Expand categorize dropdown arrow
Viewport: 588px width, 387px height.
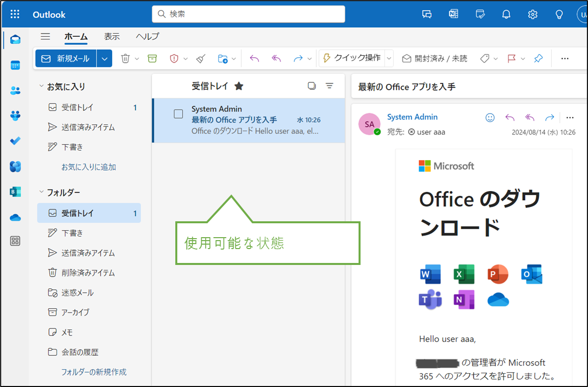click(x=496, y=59)
